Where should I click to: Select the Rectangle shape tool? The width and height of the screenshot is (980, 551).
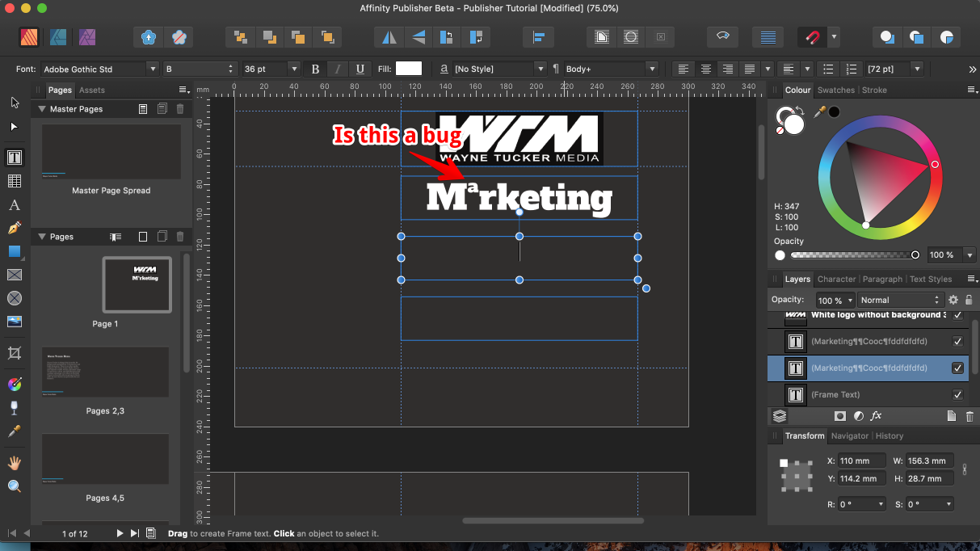pos(15,252)
